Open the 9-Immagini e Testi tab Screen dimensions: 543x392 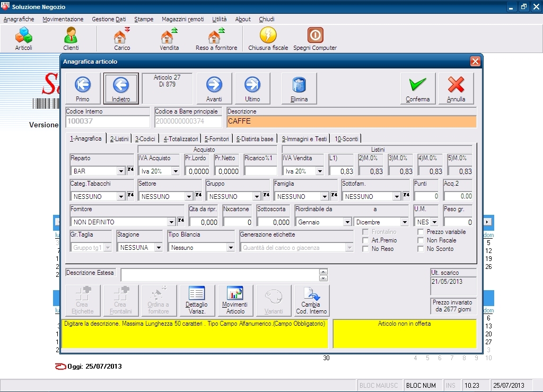pyautogui.click(x=304, y=139)
